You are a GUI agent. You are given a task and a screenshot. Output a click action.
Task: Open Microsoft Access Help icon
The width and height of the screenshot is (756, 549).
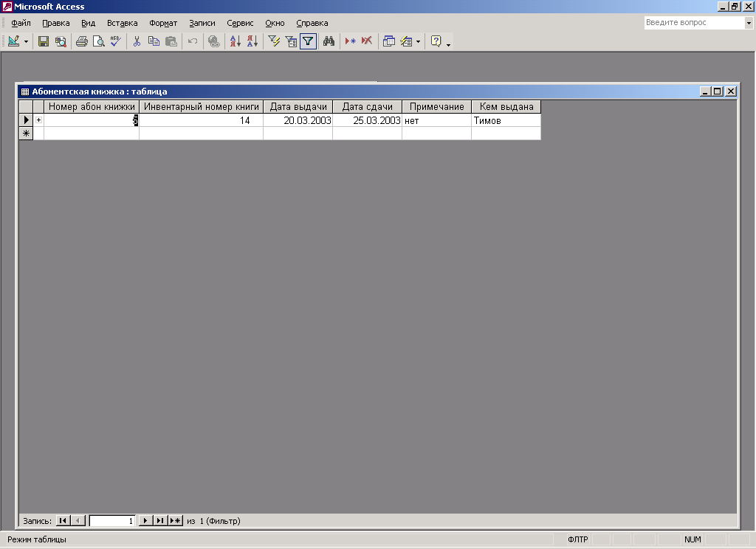pos(436,41)
